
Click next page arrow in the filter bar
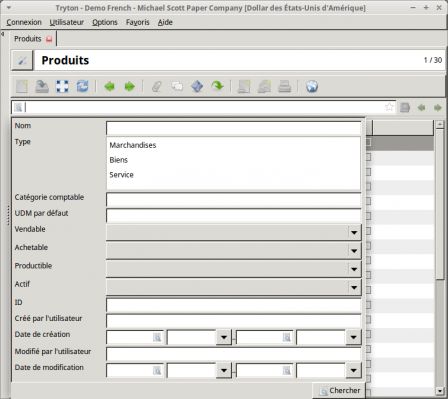point(438,107)
